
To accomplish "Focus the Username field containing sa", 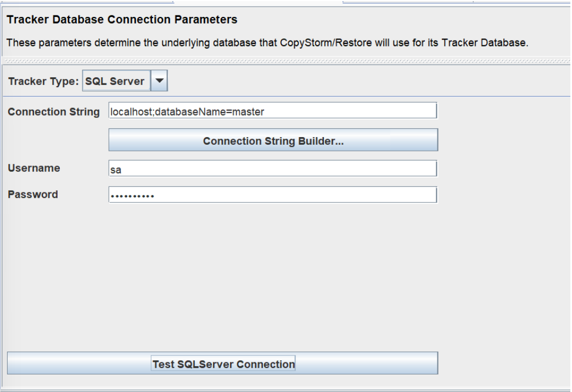I will click(272, 168).
